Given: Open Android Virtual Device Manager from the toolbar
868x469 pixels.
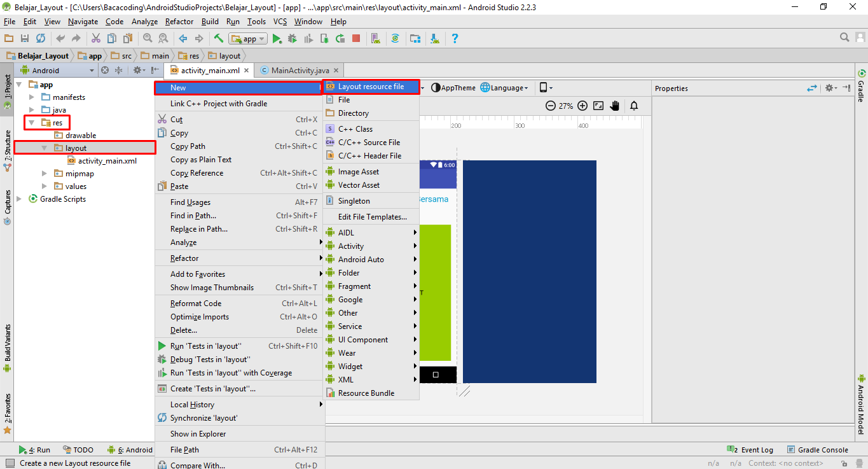Looking at the screenshot, I should pos(375,38).
